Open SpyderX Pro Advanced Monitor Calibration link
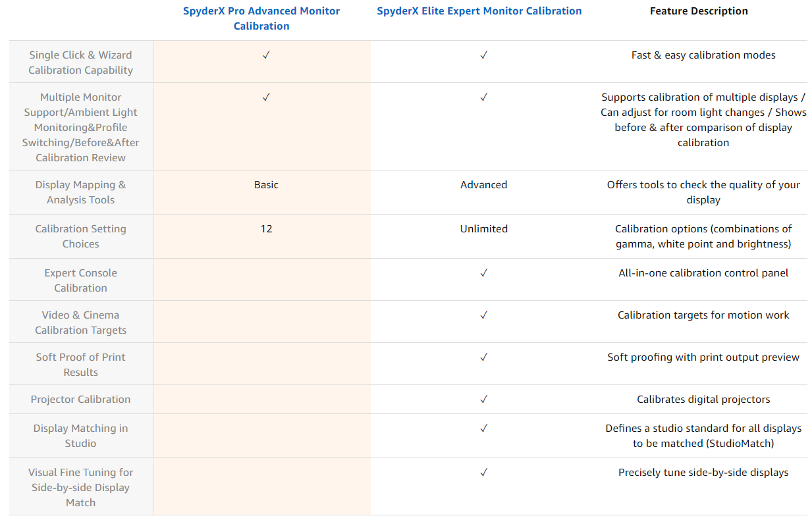 coord(261,18)
